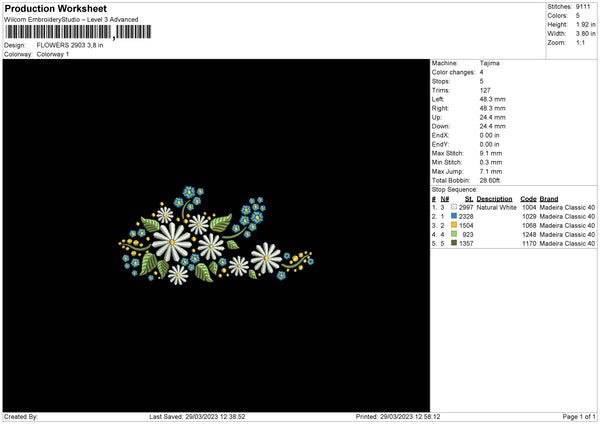Click the Max Jump value '7.1 mm'
The width and height of the screenshot is (600, 424).
click(x=491, y=171)
